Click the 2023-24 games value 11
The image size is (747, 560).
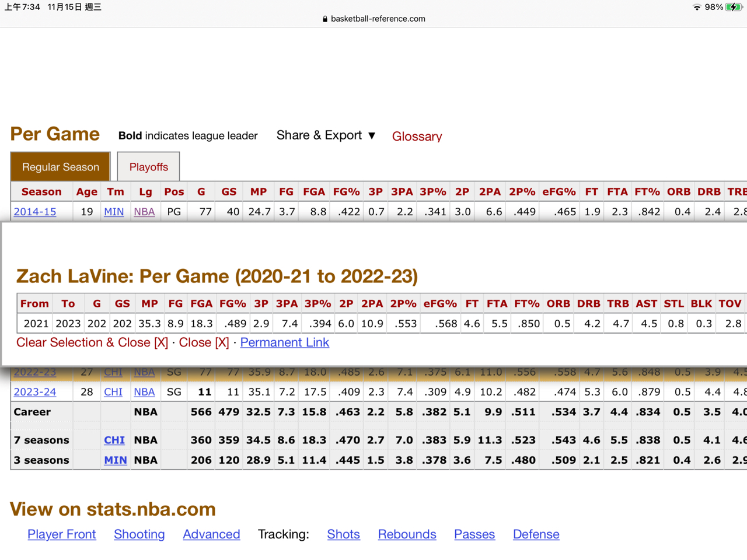(x=204, y=392)
